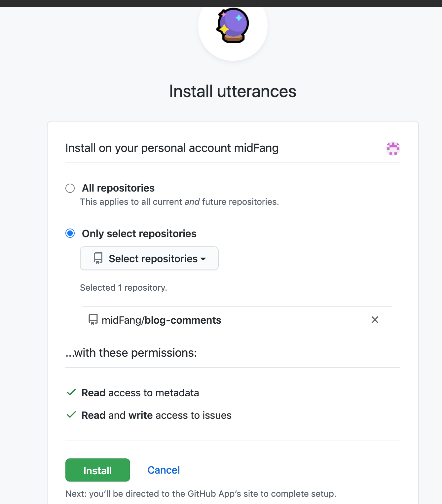The height and width of the screenshot is (504, 442).
Task: Click the Cancel link
Action: 164,470
